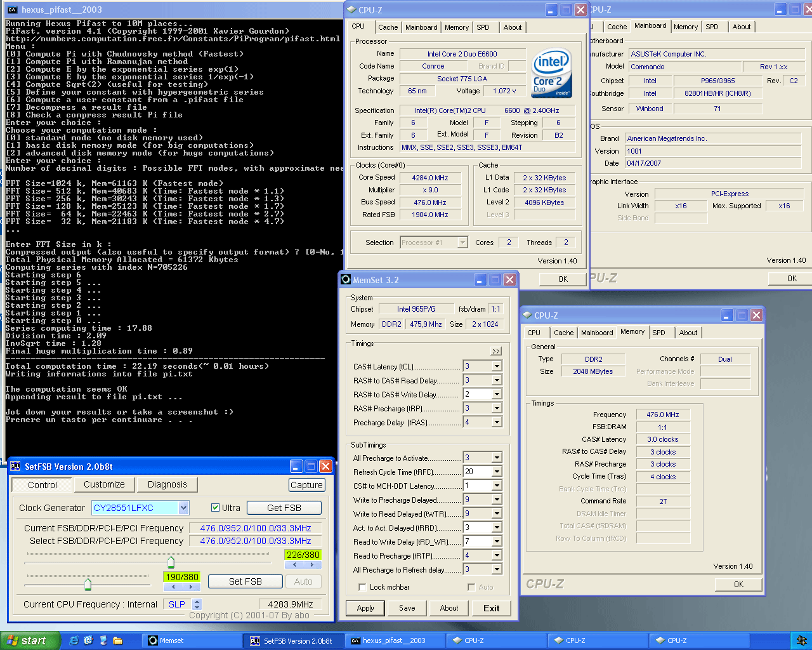The image size is (812, 650).
Task: Click the lower slider thumb at 190/380
Action: (88, 584)
